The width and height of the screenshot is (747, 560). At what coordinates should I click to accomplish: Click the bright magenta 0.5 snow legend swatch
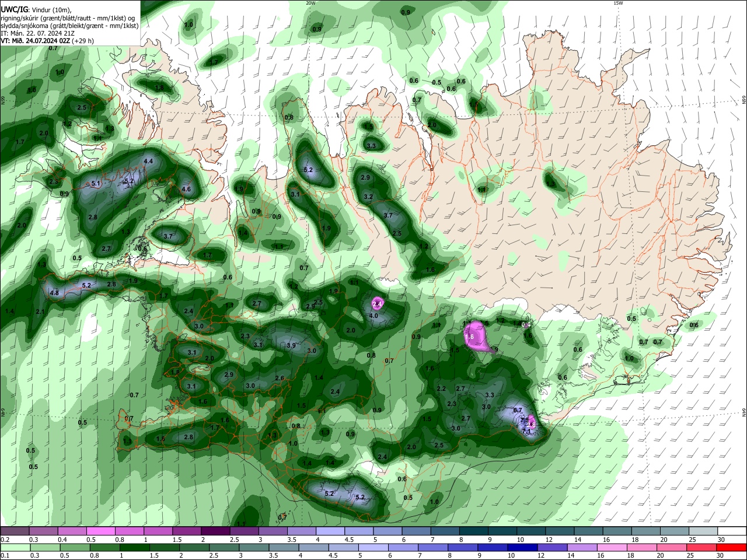click(x=100, y=531)
